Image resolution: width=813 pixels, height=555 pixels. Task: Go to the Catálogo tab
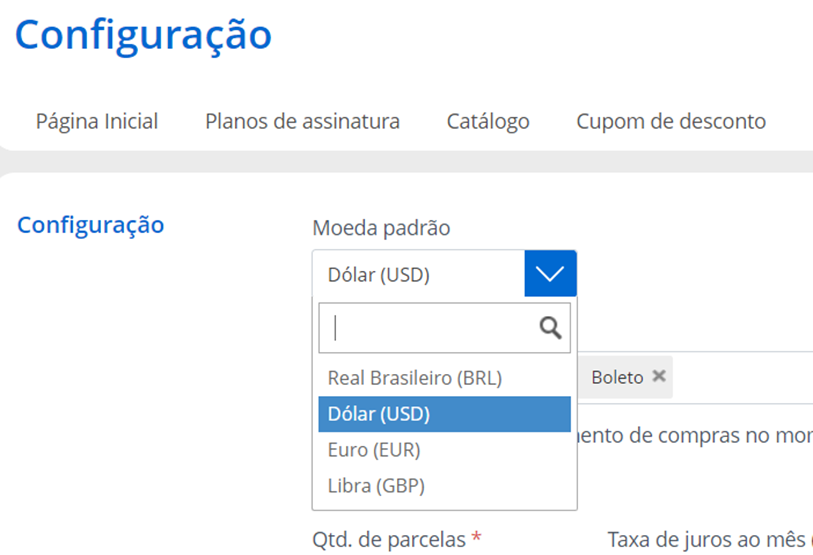pos(488,122)
